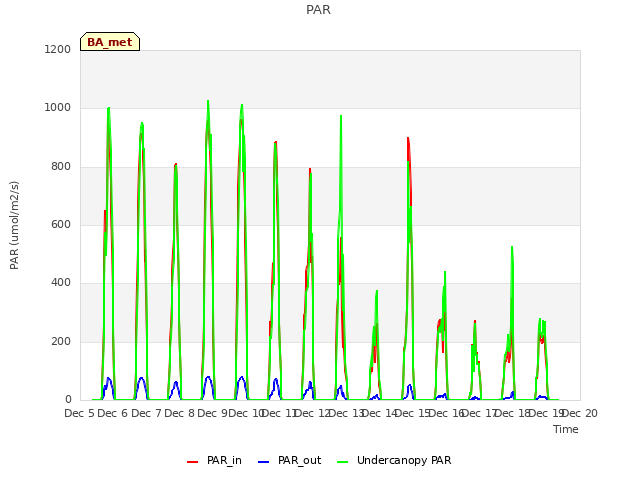Viewport: 640px width, 480px height.
Task: Select the BA_met annotation label
Action: tap(110, 42)
